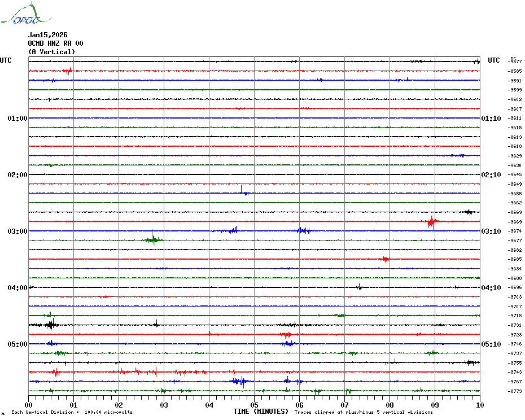Click the 05:00 hour label
The image size is (525, 420).
pos(17,344)
